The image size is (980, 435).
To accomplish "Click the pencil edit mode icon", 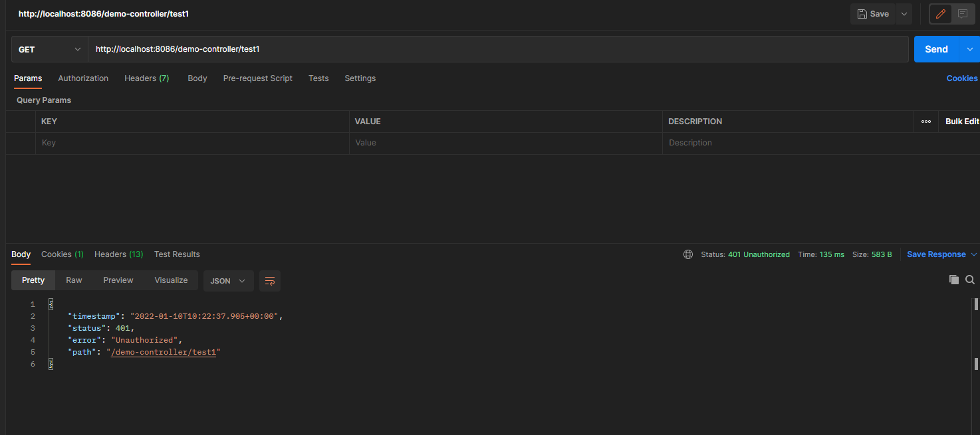I will point(940,14).
